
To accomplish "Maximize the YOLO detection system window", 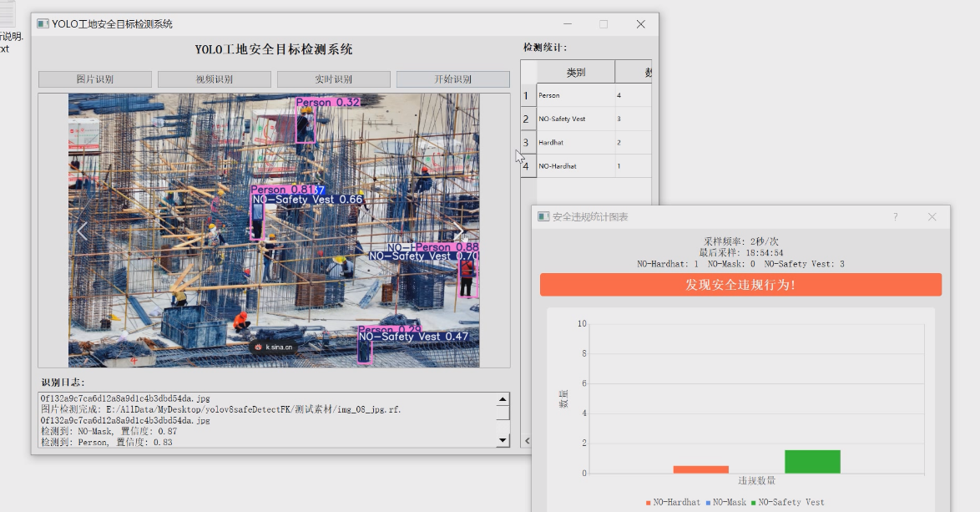I will click(x=604, y=24).
